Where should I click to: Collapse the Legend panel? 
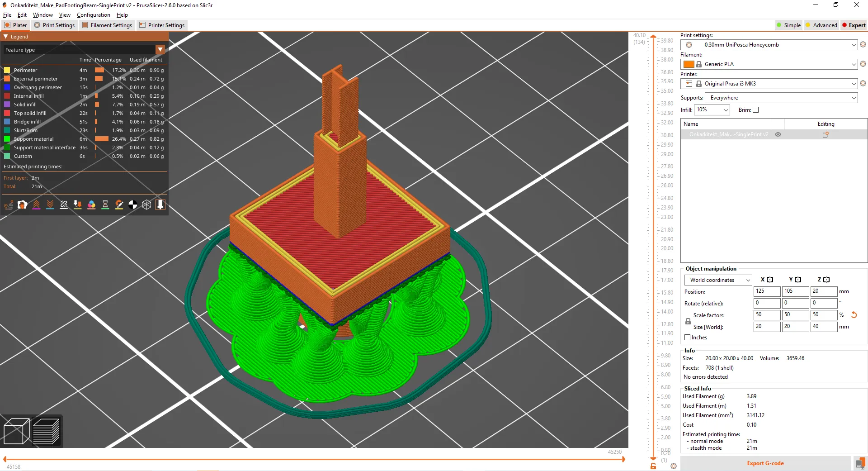(x=6, y=37)
